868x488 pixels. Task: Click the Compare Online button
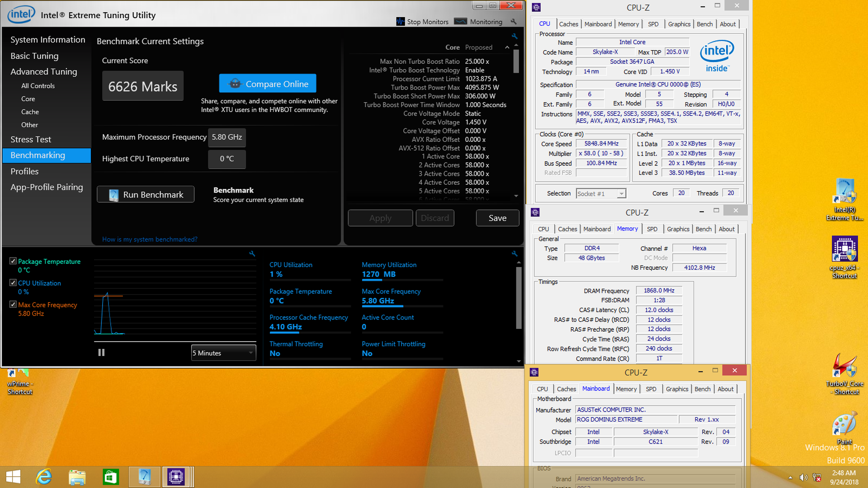268,84
